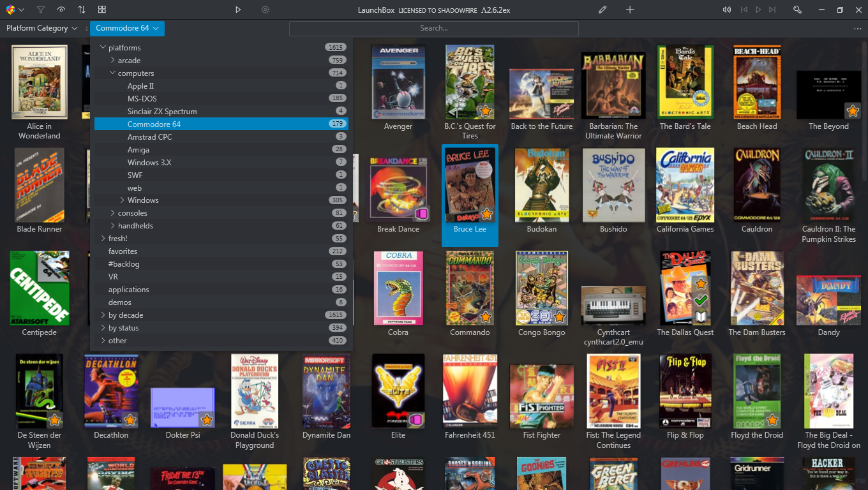Viewport: 868px width, 490px height.
Task: Collapse the computers tree node
Action: tap(112, 73)
